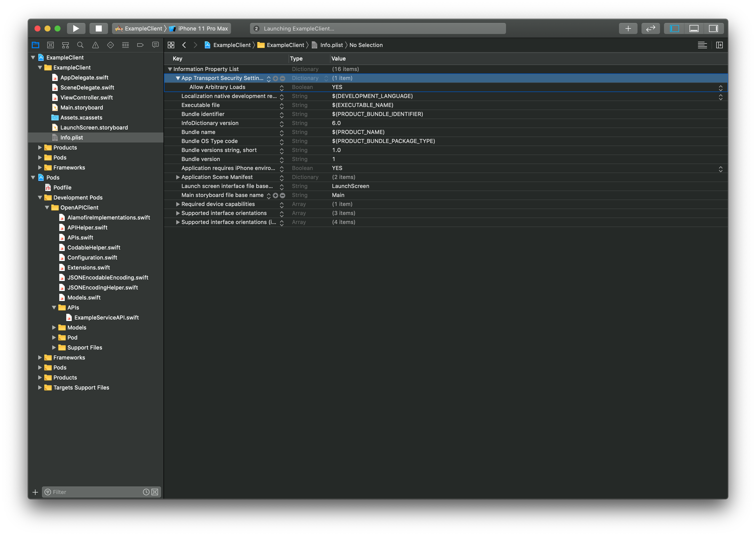Image resolution: width=756 pixels, height=536 pixels.
Task: Open the breakpoint navigator icon
Action: 140,45
